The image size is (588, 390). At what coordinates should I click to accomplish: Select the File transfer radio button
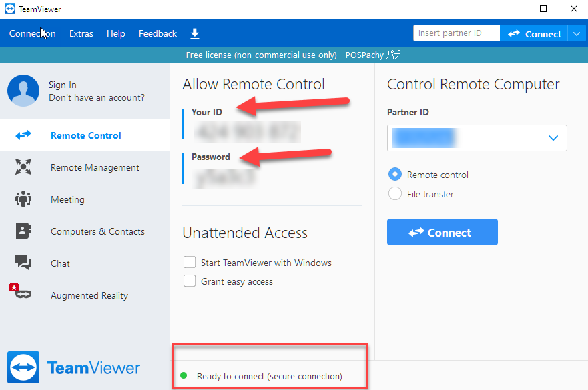tap(395, 194)
